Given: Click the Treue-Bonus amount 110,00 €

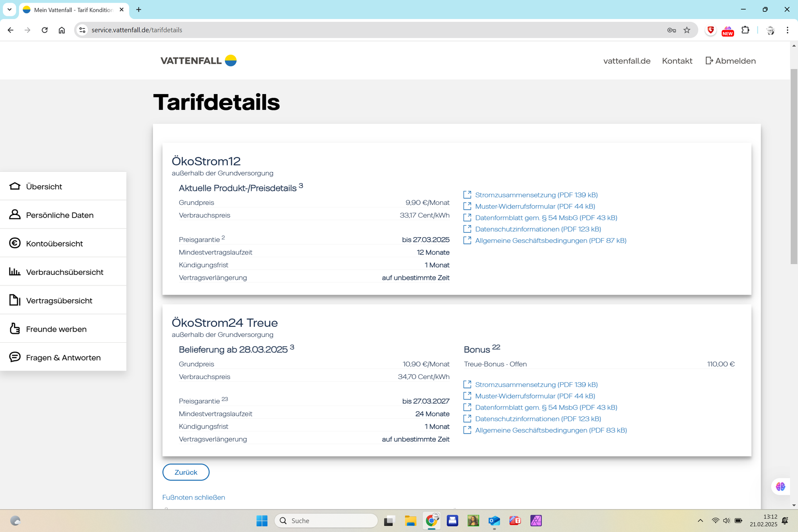Looking at the screenshot, I should pos(721,364).
